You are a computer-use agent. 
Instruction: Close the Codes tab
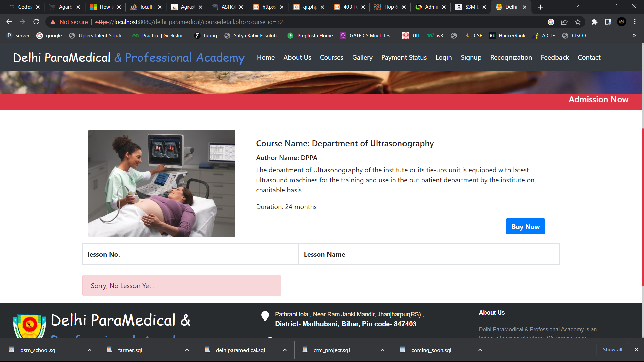coord(38,7)
